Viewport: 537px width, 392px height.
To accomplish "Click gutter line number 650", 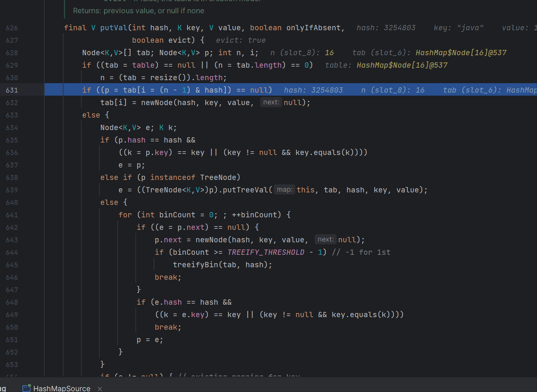I will (12, 327).
